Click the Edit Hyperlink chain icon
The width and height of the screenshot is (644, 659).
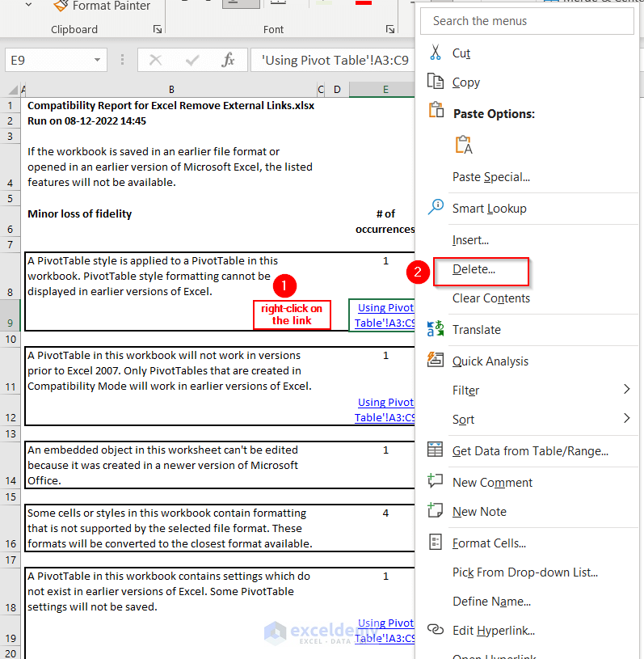pyautogui.click(x=436, y=629)
